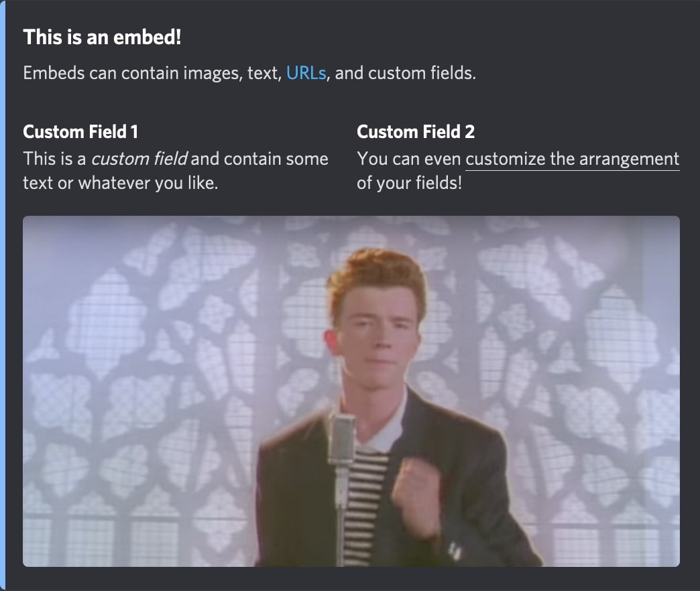Select the Custom Field 1 heading

(x=80, y=132)
